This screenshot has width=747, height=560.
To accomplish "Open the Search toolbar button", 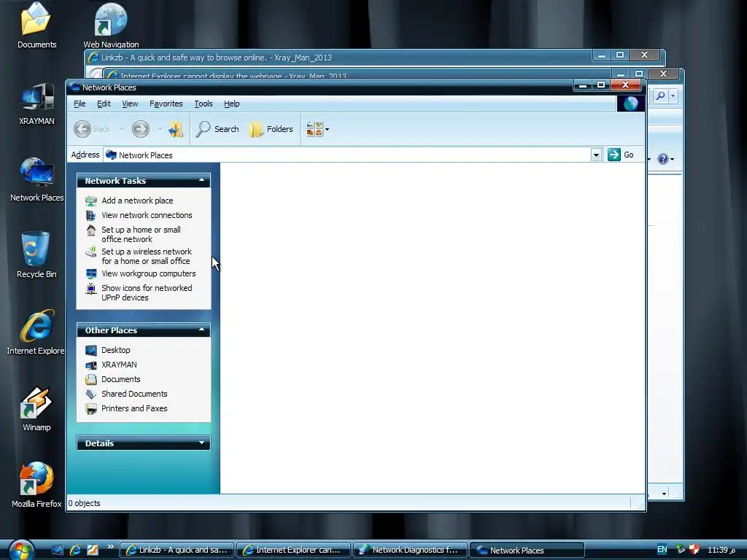I will (x=217, y=129).
